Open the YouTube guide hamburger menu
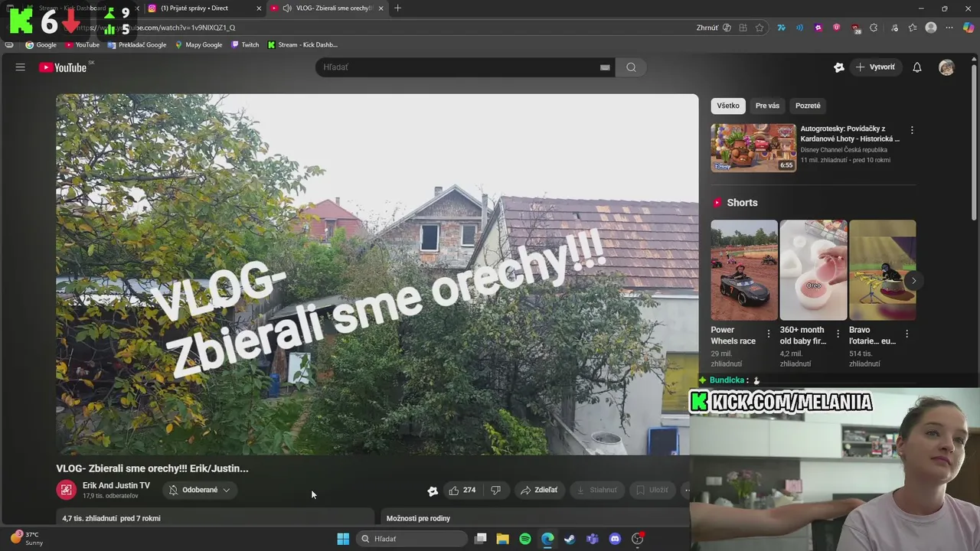 pos(21,67)
